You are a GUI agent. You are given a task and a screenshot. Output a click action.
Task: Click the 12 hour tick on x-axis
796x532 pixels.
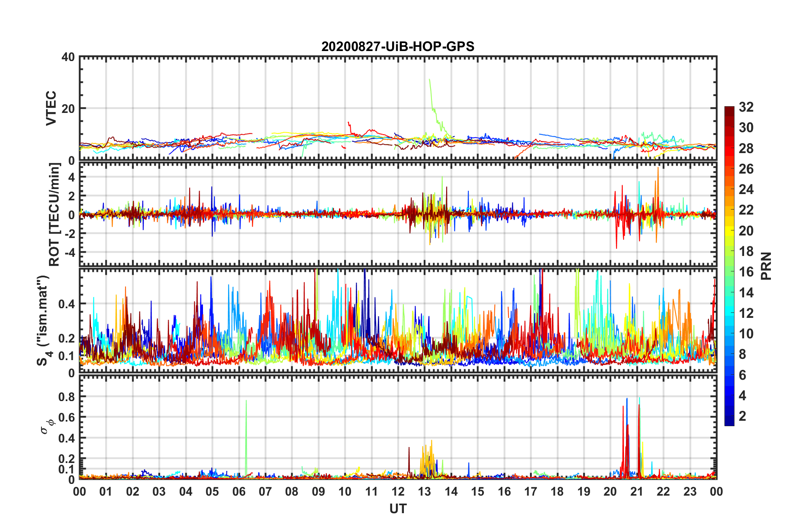398,491
